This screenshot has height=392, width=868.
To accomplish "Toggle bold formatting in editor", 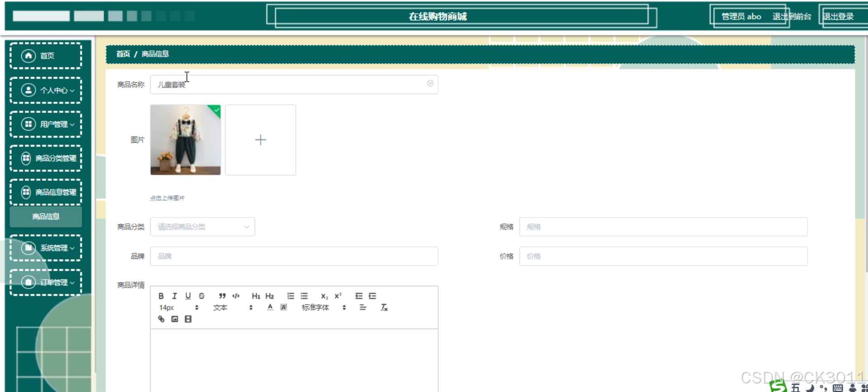I will (161, 296).
